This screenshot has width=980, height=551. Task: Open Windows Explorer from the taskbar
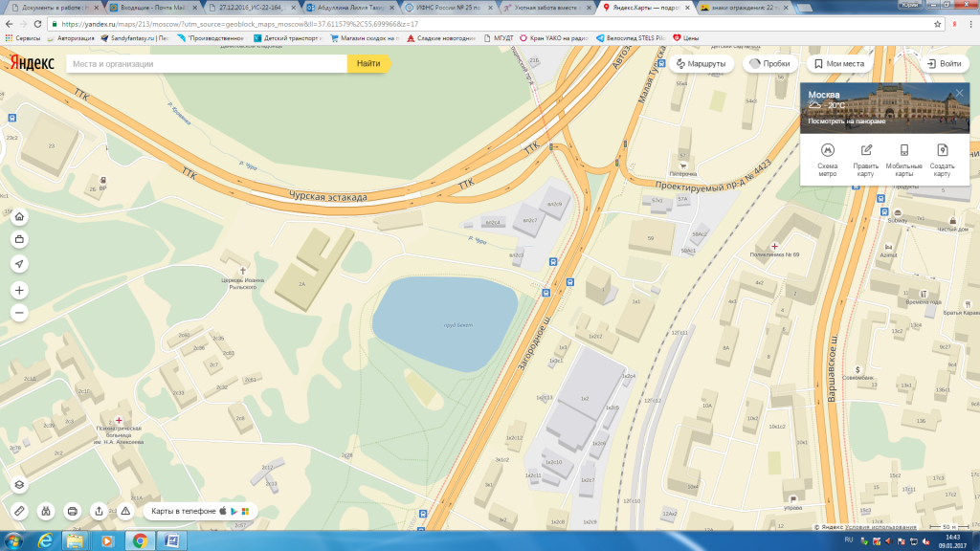click(x=76, y=541)
